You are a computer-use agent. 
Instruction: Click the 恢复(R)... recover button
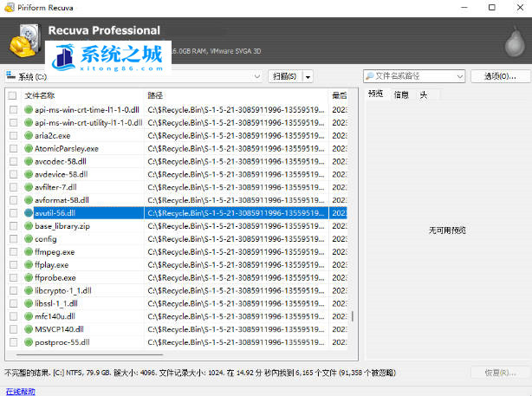pos(500,373)
